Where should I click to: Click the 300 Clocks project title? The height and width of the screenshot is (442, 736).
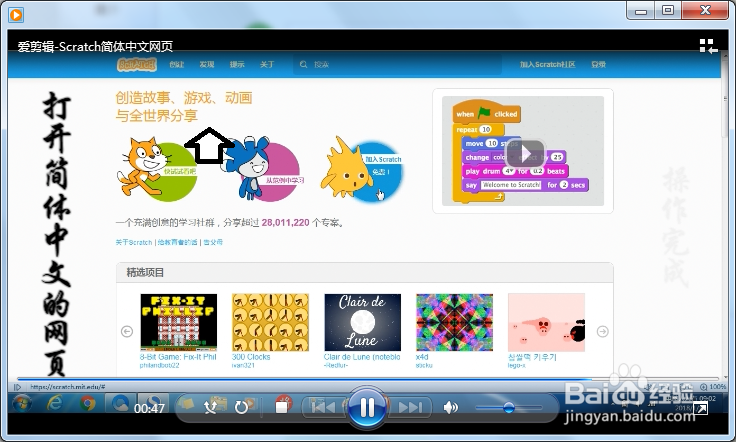click(251, 357)
